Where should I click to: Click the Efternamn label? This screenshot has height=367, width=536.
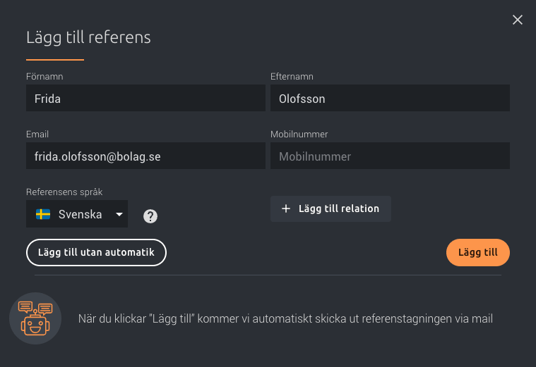[x=292, y=77]
